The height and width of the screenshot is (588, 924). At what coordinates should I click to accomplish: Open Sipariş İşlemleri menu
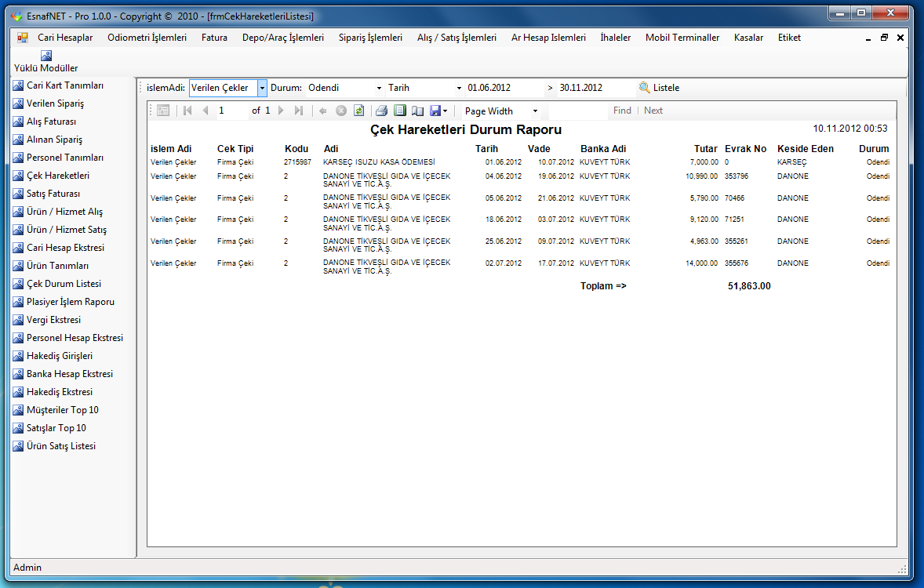(x=371, y=38)
